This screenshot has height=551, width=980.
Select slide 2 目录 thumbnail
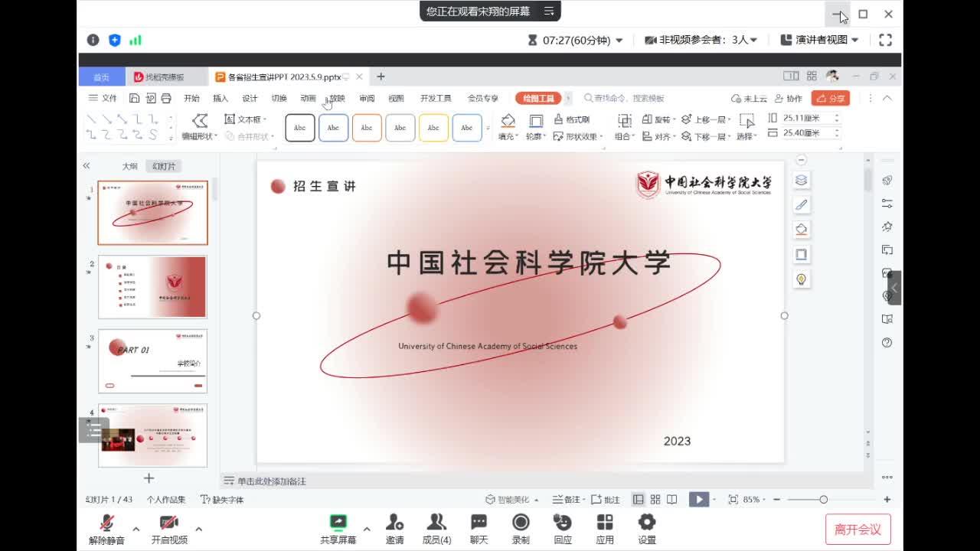[x=152, y=287]
